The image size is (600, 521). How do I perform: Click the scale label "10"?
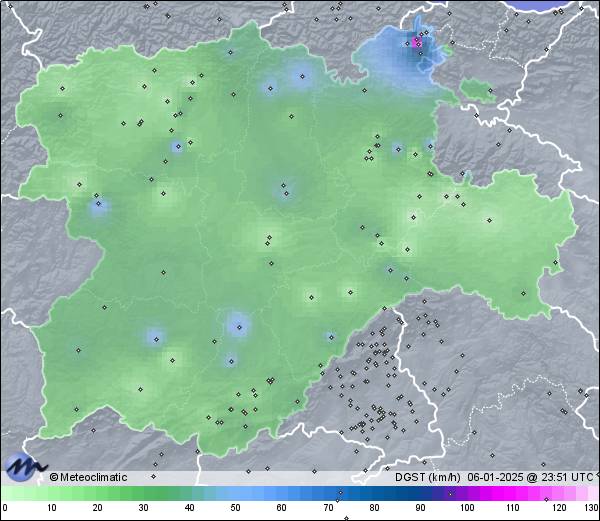coord(52,508)
